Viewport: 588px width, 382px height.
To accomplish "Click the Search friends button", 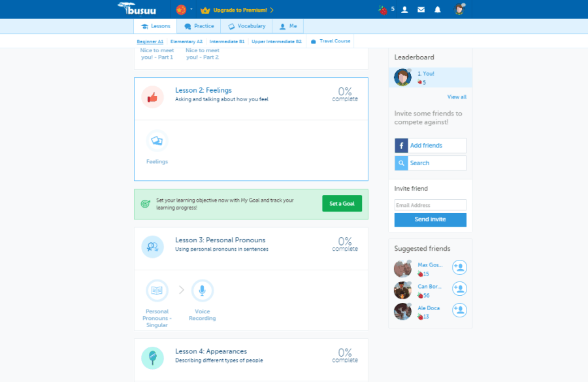I will pos(431,163).
